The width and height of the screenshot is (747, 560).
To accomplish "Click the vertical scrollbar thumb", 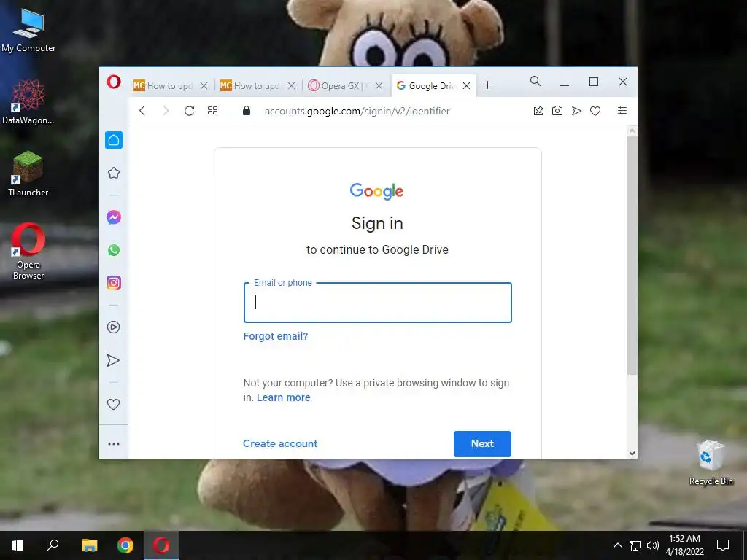I will click(632, 255).
